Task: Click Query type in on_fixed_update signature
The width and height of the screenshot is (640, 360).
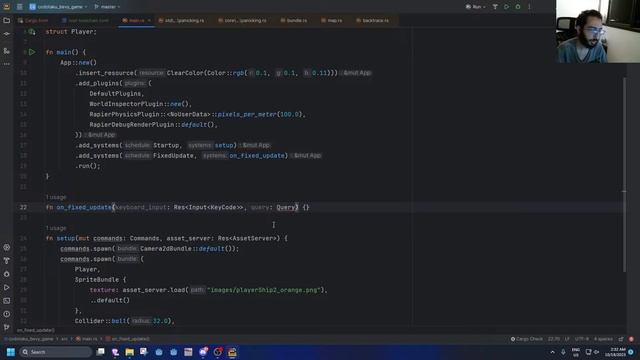Action: (x=286, y=207)
